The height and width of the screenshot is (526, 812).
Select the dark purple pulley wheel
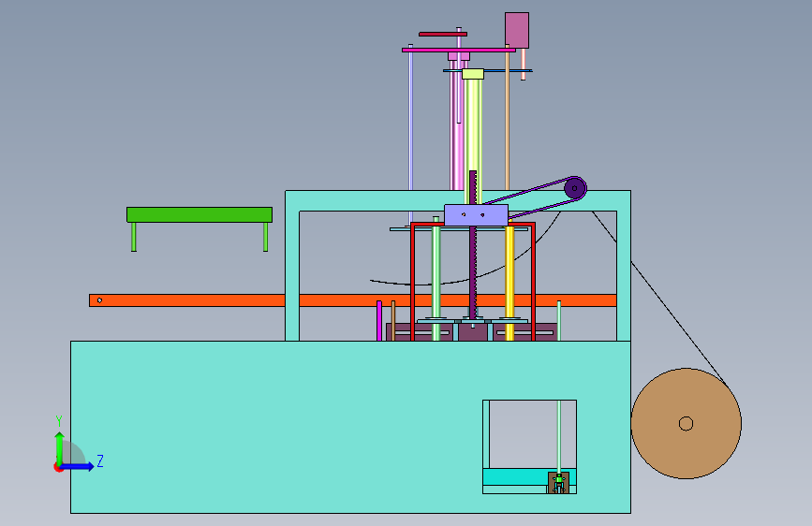[x=575, y=188]
